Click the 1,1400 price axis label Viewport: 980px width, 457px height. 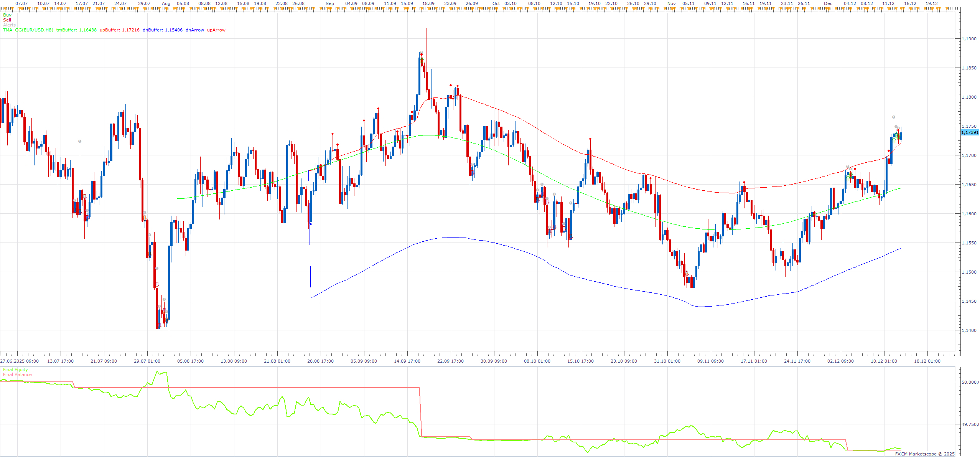969,330
